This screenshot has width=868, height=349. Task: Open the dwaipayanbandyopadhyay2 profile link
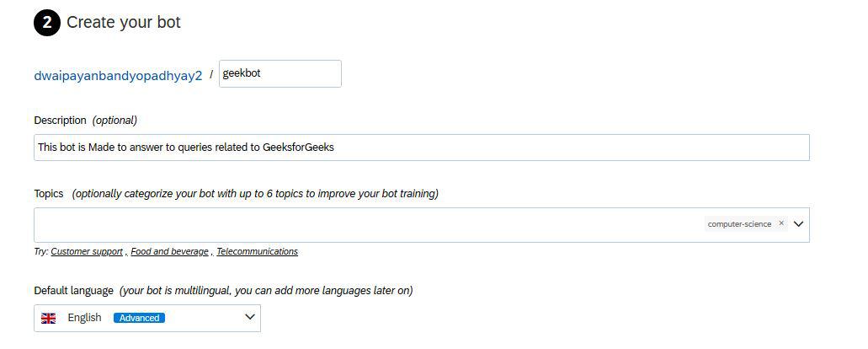coord(118,75)
